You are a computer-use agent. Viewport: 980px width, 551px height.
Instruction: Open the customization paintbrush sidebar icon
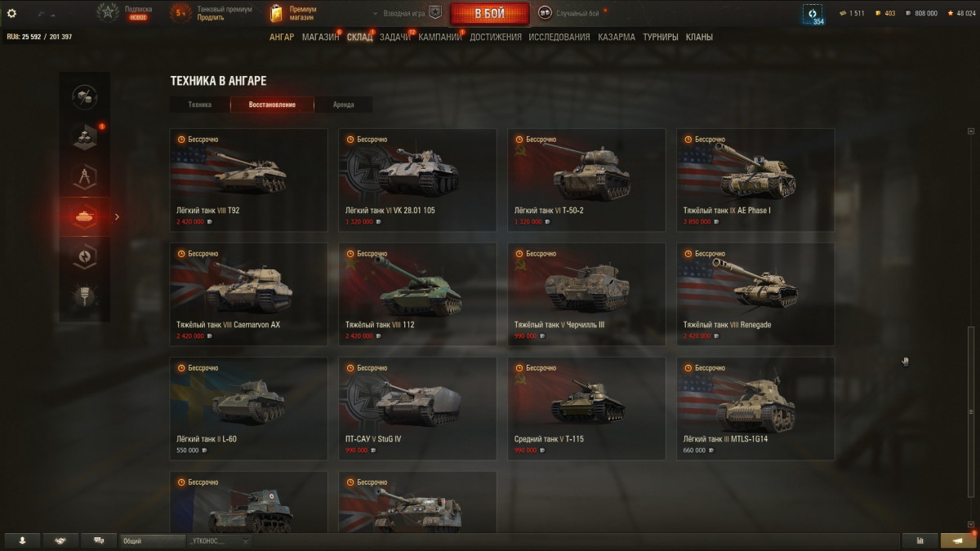click(85, 295)
